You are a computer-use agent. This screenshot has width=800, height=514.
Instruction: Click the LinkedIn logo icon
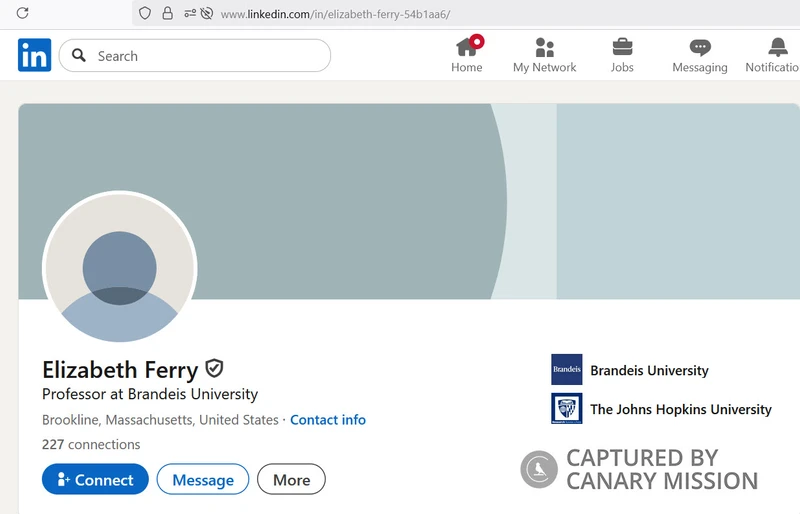pyautogui.click(x=34, y=55)
